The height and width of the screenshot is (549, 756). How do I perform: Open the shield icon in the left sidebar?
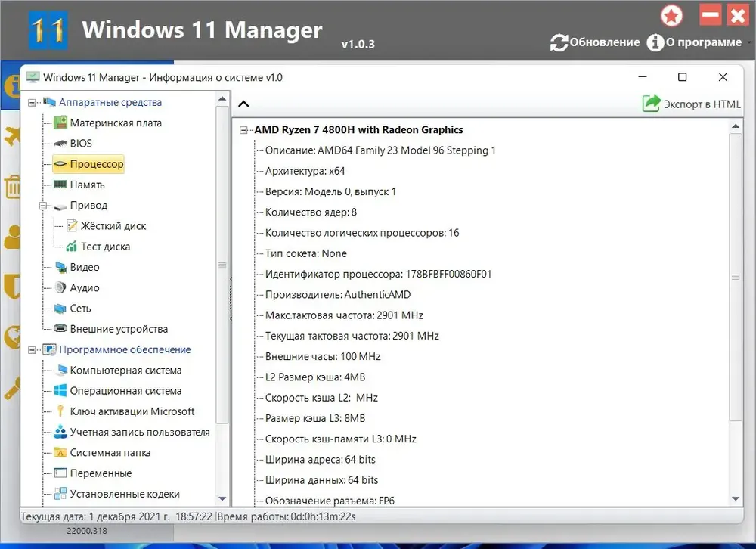[x=12, y=286]
